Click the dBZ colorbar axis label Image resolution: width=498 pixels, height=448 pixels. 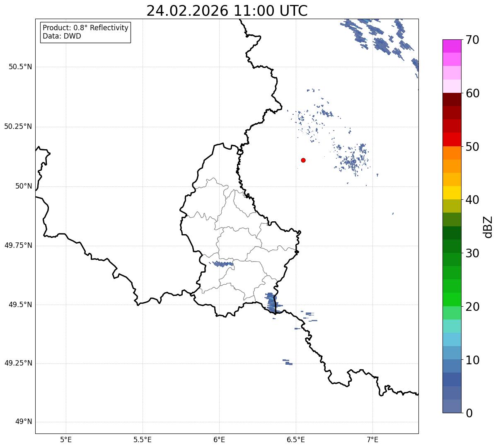(x=488, y=227)
